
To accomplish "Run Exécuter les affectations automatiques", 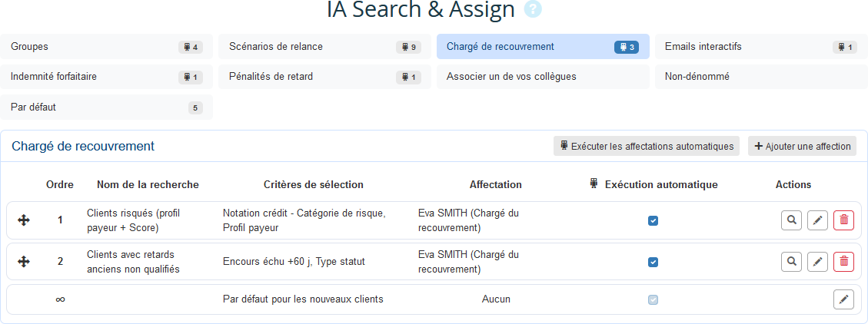I will [x=647, y=146].
